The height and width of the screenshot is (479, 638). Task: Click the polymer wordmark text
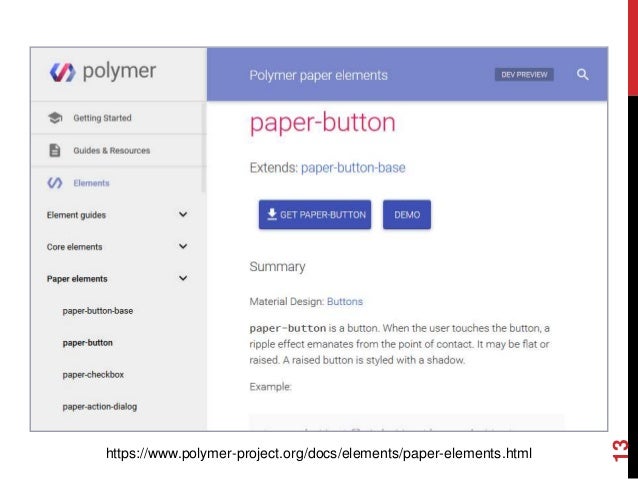[119, 71]
